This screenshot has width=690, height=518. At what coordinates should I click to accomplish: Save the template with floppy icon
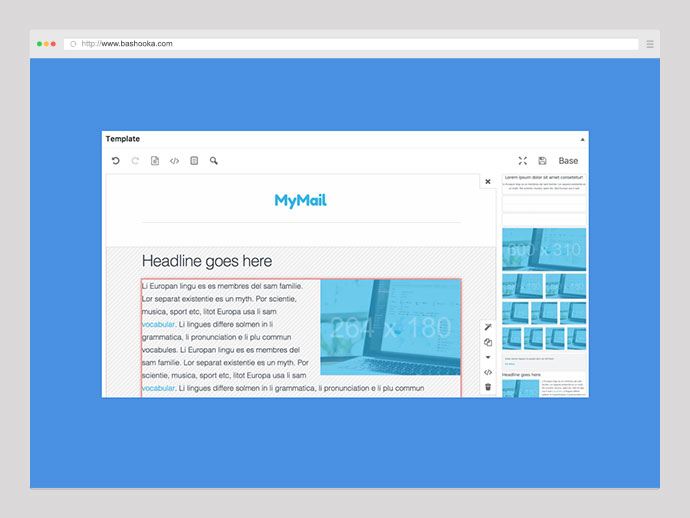[542, 161]
